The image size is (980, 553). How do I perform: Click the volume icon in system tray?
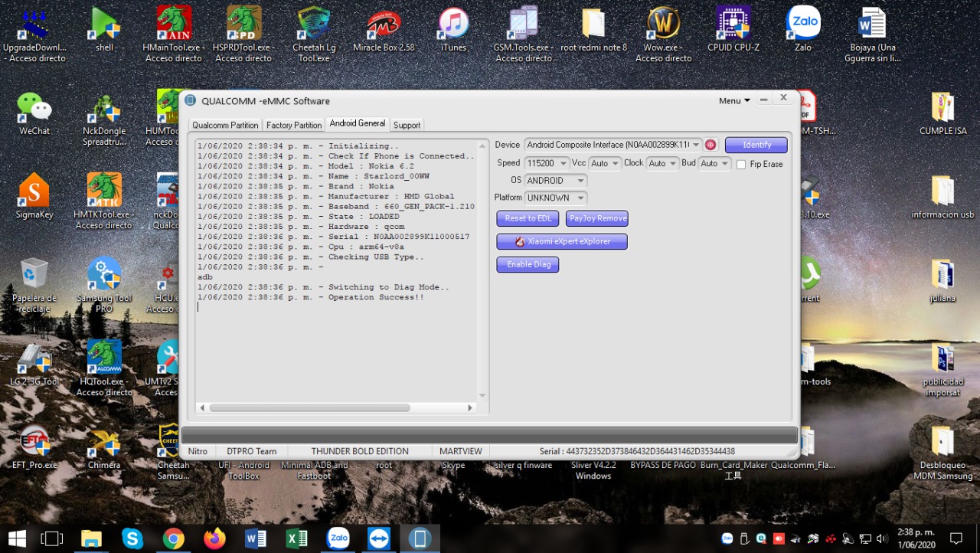[881, 538]
